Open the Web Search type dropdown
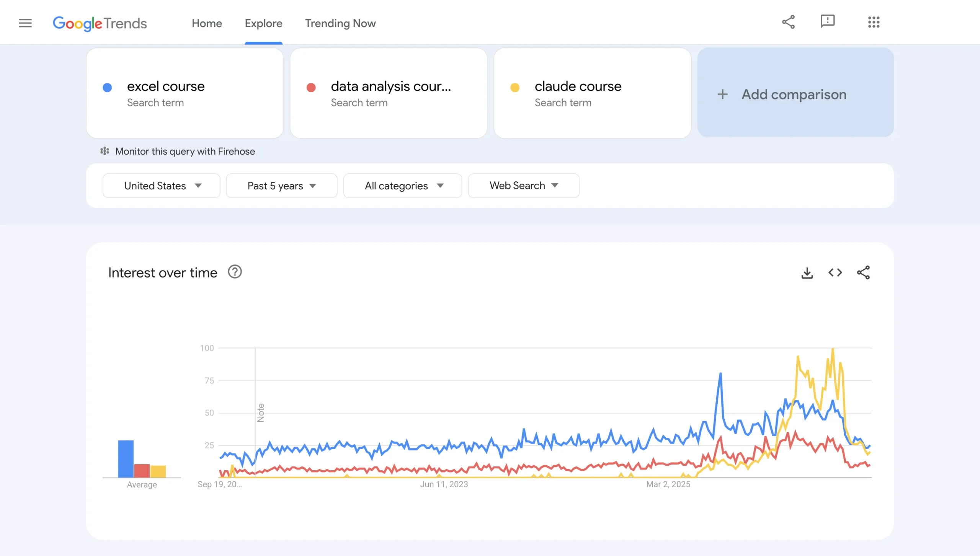Viewport: 980px width, 556px height. coord(524,186)
